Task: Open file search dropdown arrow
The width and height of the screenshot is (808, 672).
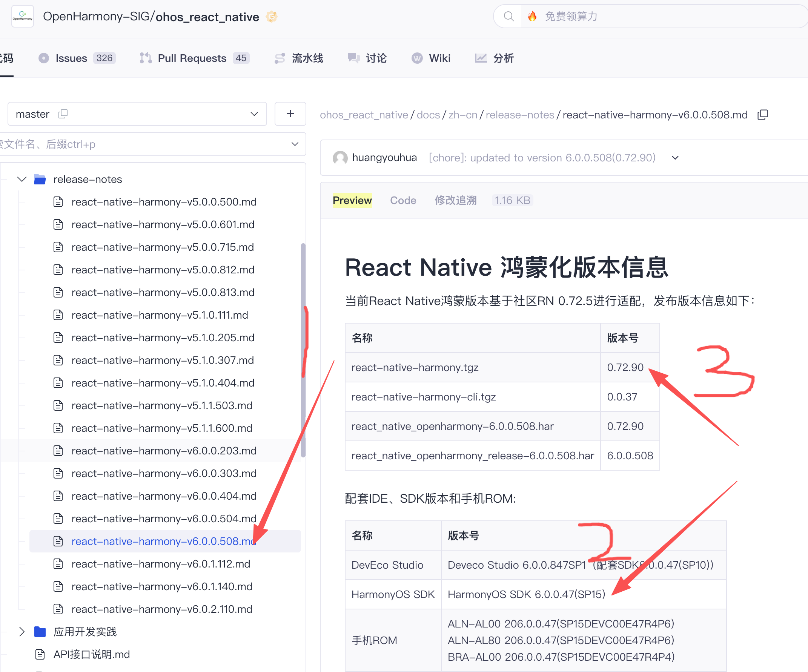Action: coord(295,144)
